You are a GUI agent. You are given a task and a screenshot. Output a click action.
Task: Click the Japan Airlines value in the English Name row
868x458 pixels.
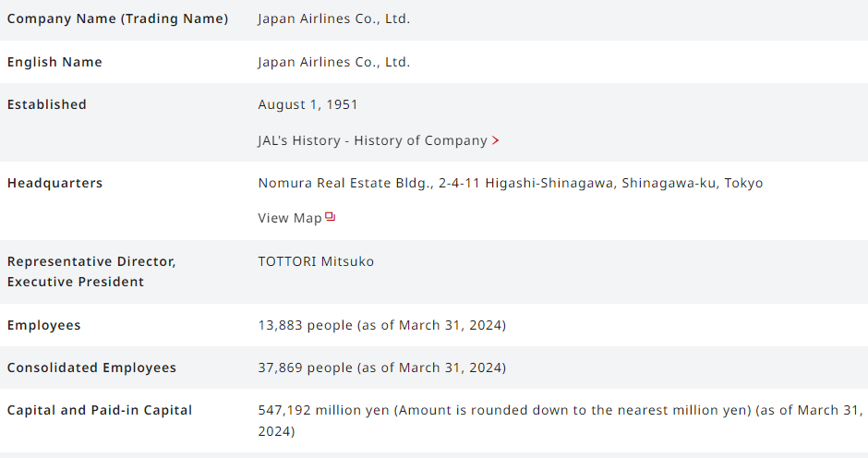click(x=333, y=63)
